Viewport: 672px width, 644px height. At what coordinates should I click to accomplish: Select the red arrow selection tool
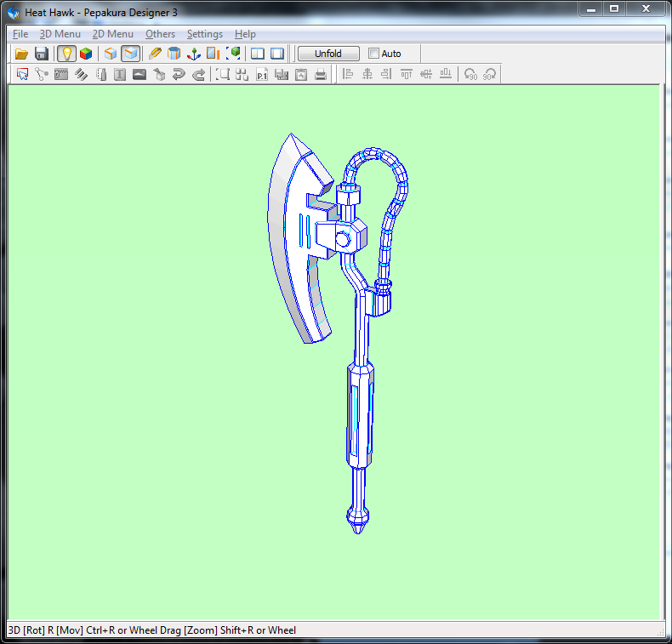click(22, 74)
